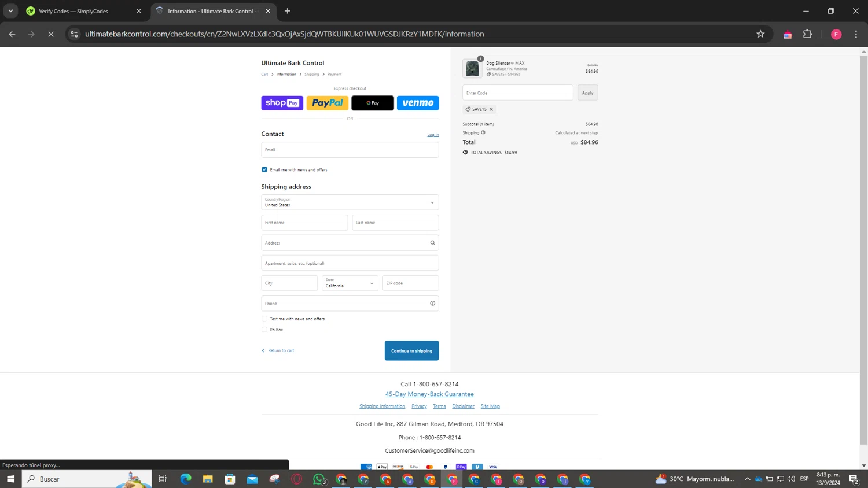Screen dimensions: 868x488
Task: Close the Verify Codes SimplyCodes tab
Action: tap(139, 11)
